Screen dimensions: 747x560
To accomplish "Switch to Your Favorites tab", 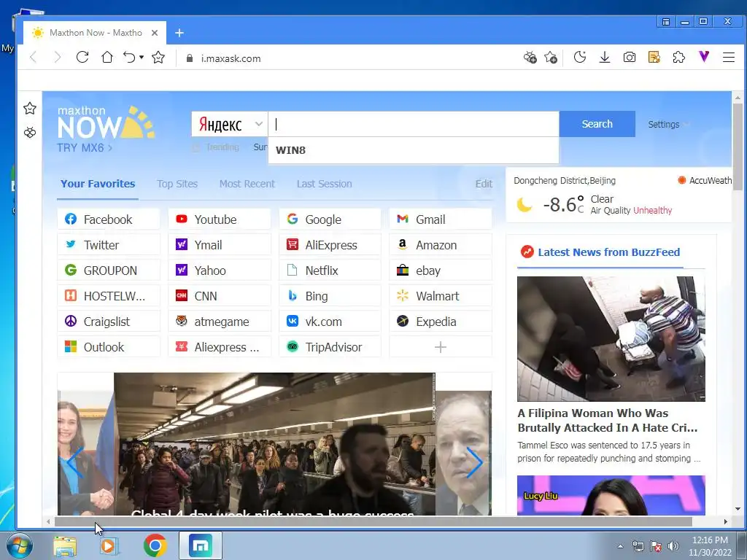I will tap(98, 184).
